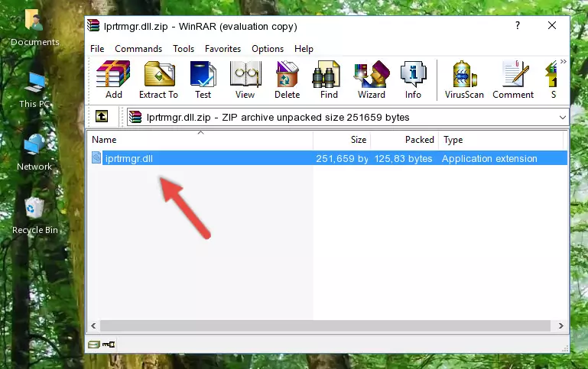Click the horizontal scrollbar left arrow
The height and width of the screenshot is (369, 588).
94,326
